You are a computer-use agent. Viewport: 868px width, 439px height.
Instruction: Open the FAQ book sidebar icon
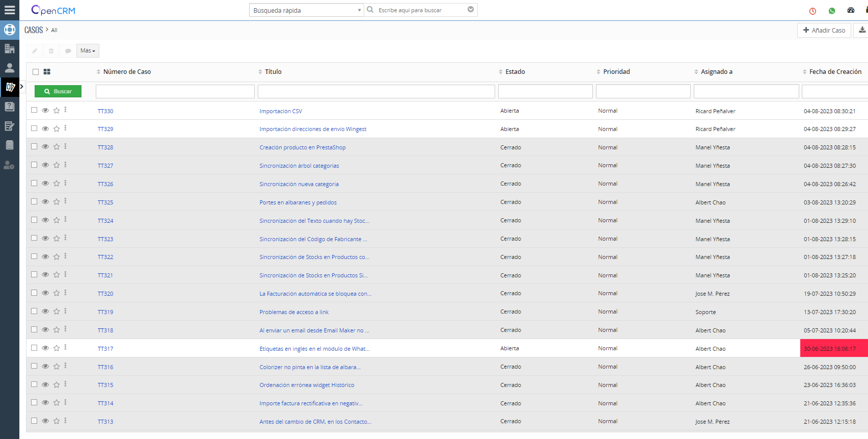[x=10, y=107]
